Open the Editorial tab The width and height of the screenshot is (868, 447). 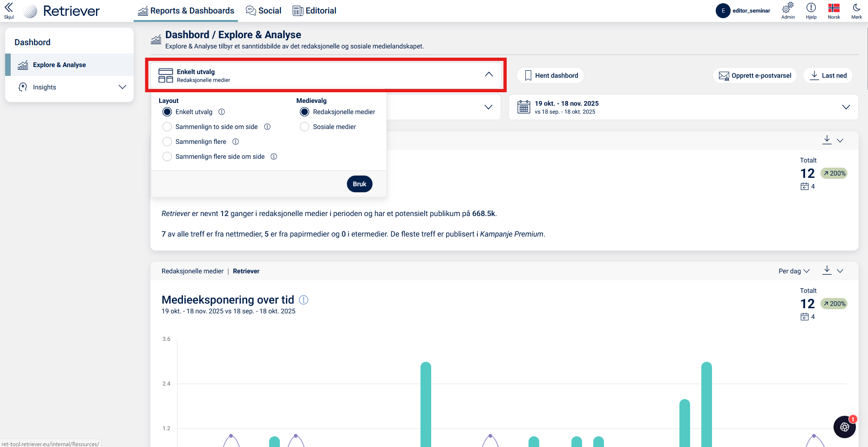click(x=314, y=11)
